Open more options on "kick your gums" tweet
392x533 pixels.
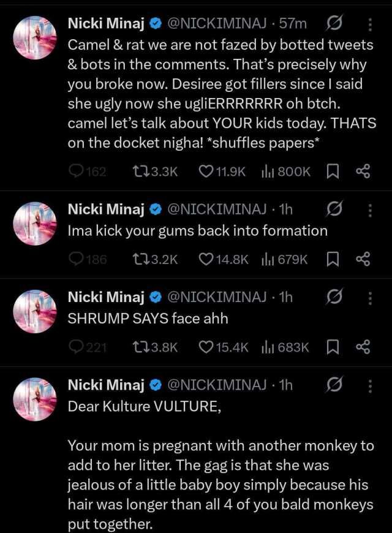click(370, 210)
